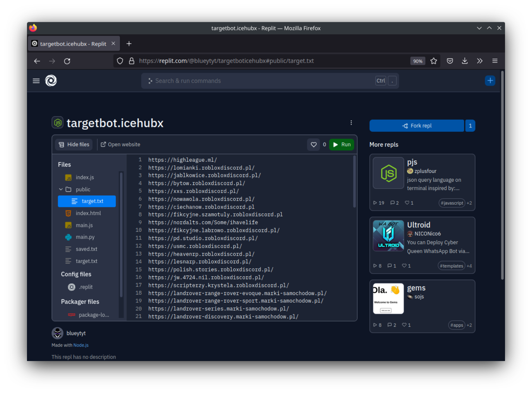532x393 pixels.
Task: Click the Fork repl button
Action: pyautogui.click(x=417, y=126)
